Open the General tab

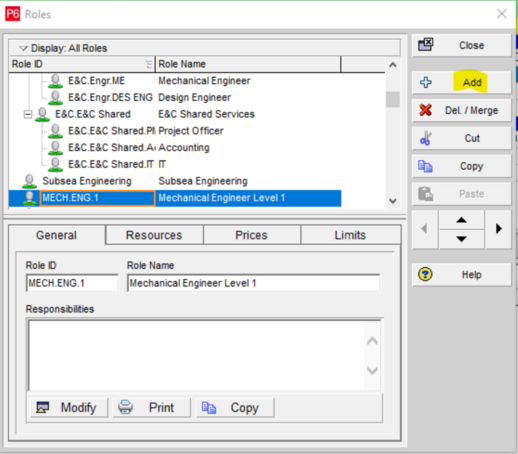pyautogui.click(x=56, y=235)
